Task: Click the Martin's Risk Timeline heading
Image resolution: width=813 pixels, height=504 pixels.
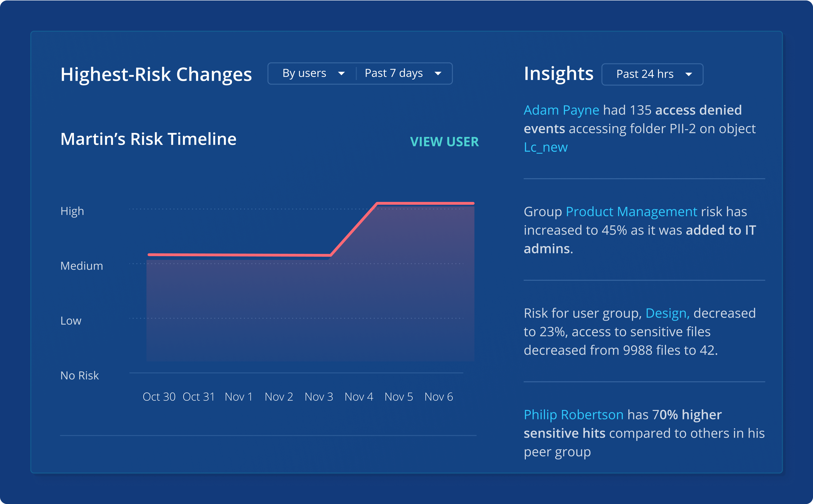Action: pos(148,139)
